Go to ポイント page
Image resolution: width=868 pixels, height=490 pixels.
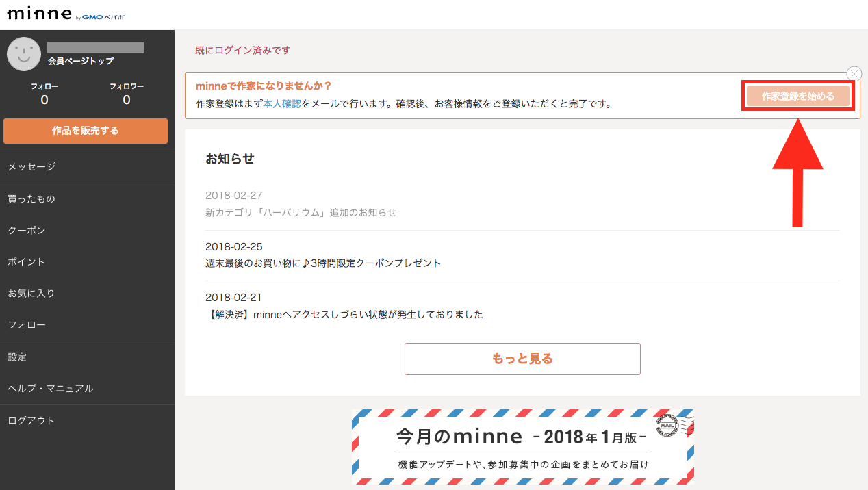(x=27, y=261)
